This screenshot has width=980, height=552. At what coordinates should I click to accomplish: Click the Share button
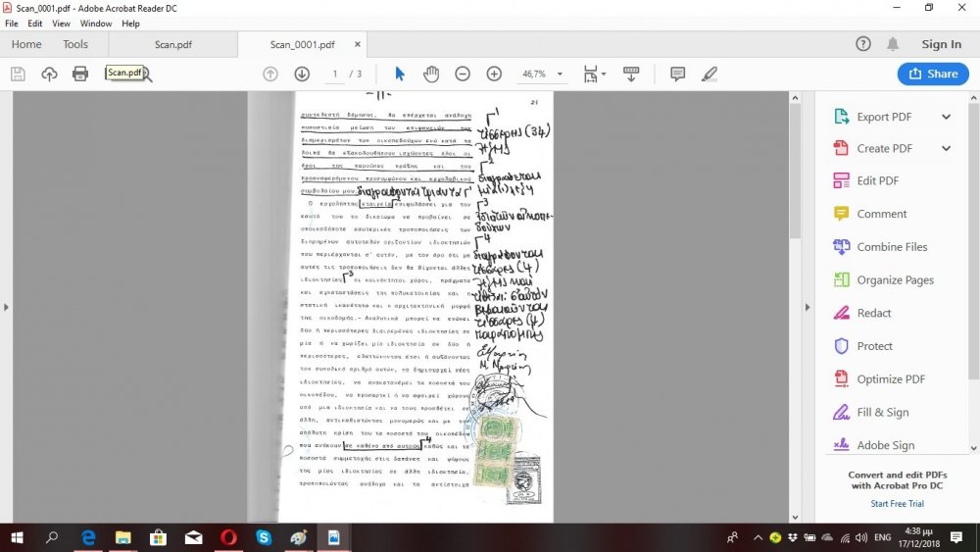pos(933,74)
